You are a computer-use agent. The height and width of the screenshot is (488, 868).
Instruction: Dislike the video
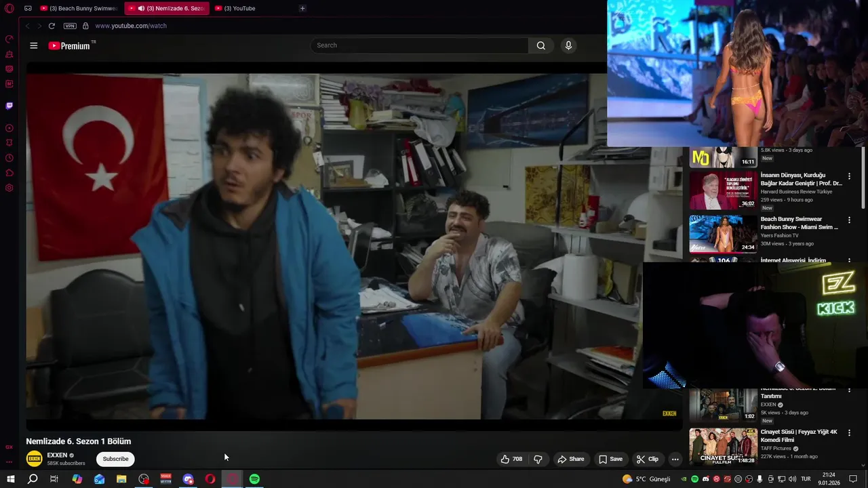pyautogui.click(x=538, y=459)
